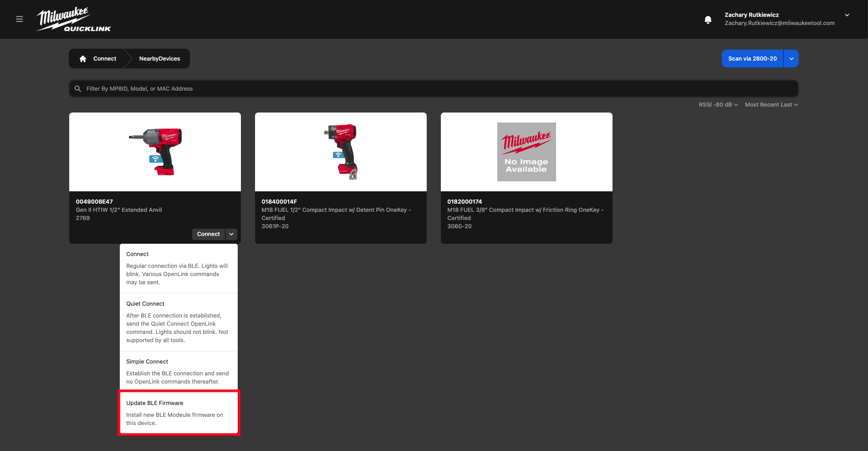The image size is (868, 451).
Task: Click model number 3061P-20
Action: tap(275, 226)
